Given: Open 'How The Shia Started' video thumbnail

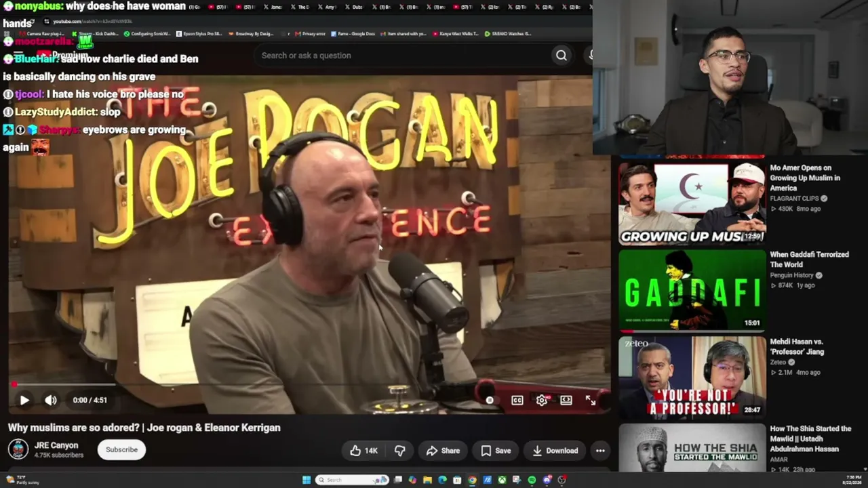Looking at the screenshot, I should (692, 447).
